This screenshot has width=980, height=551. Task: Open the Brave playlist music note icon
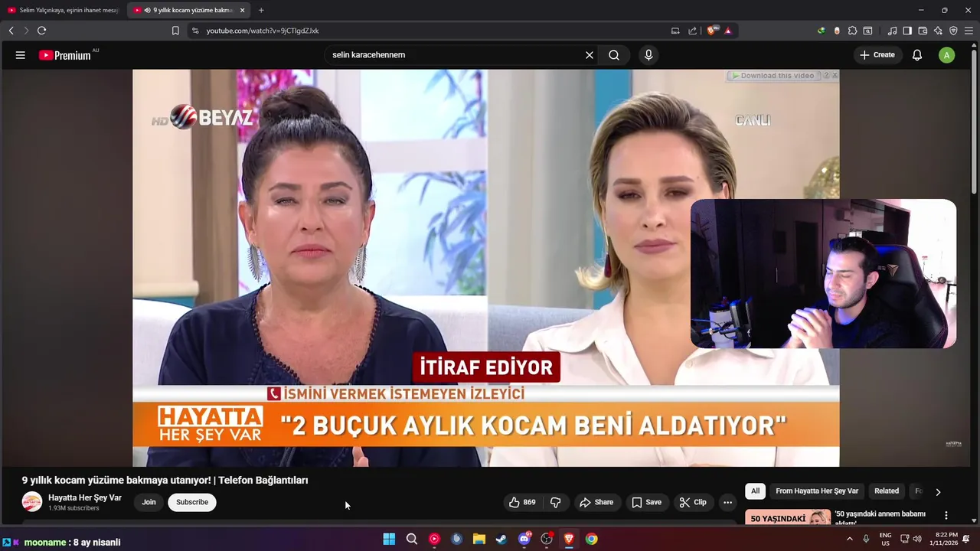click(x=892, y=31)
